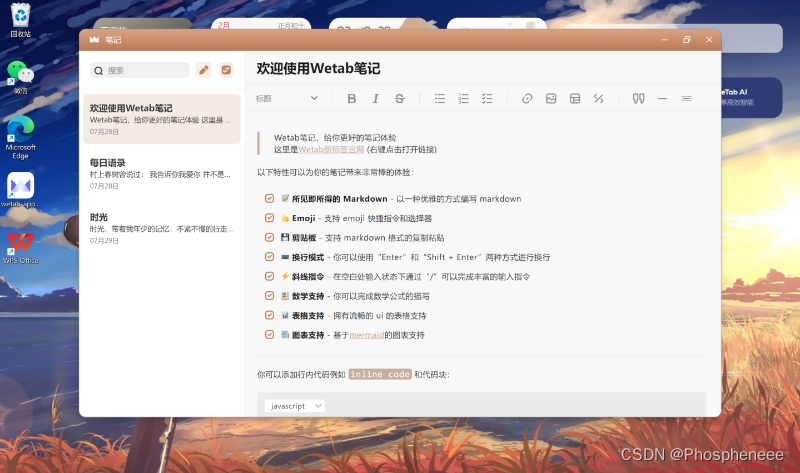Screen dimensions: 800x473
Task: Toggle the 剪贴板 checkbox
Action: click(269, 237)
